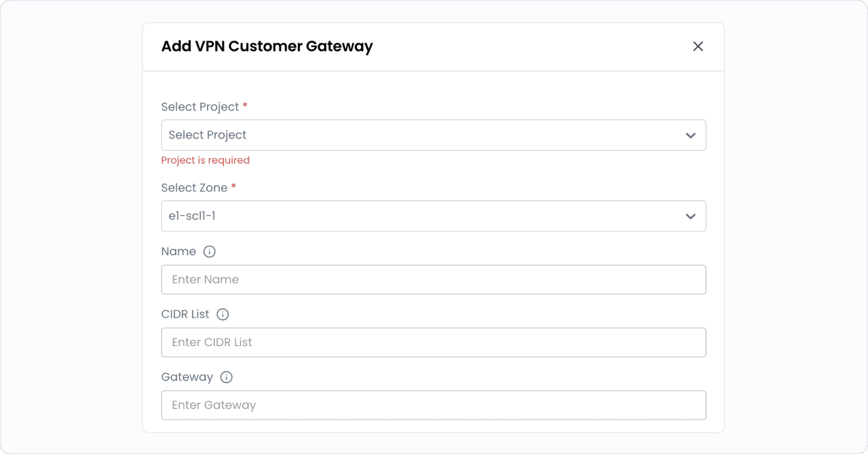Image resolution: width=868 pixels, height=454 pixels.
Task: Click the 'Select Zone' field label
Action: tap(194, 187)
